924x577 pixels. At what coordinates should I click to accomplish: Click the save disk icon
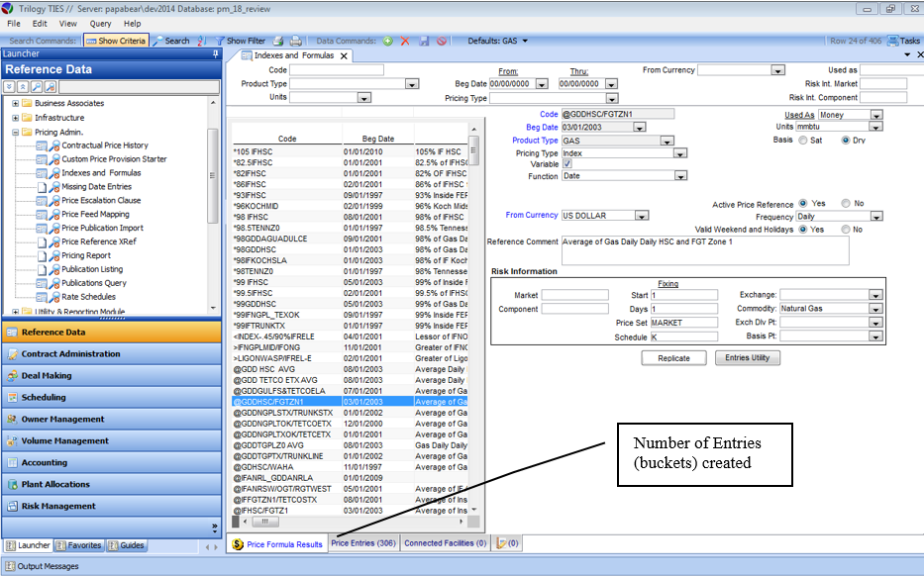click(x=424, y=41)
